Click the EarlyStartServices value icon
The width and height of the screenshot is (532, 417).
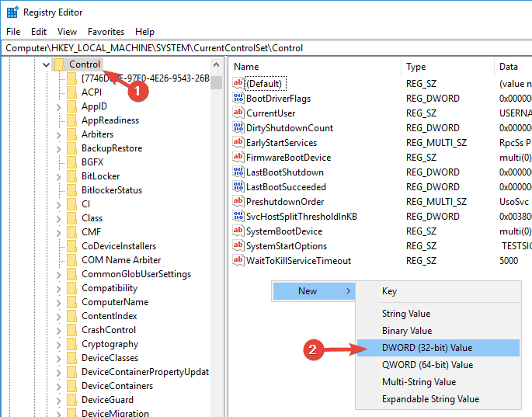point(238,143)
